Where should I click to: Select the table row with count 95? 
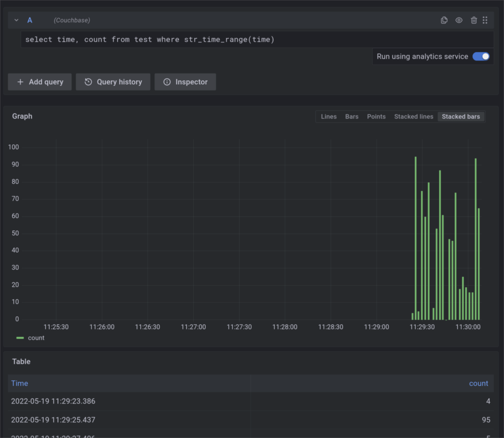[246, 420]
